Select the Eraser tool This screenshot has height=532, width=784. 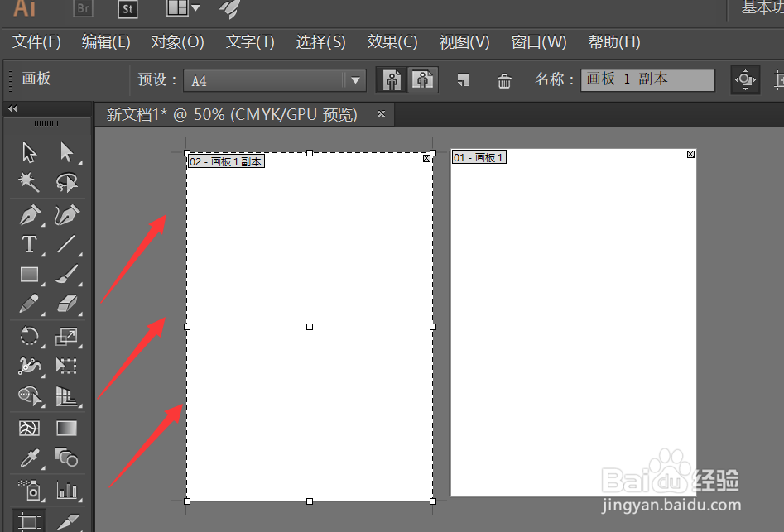coord(66,304)
